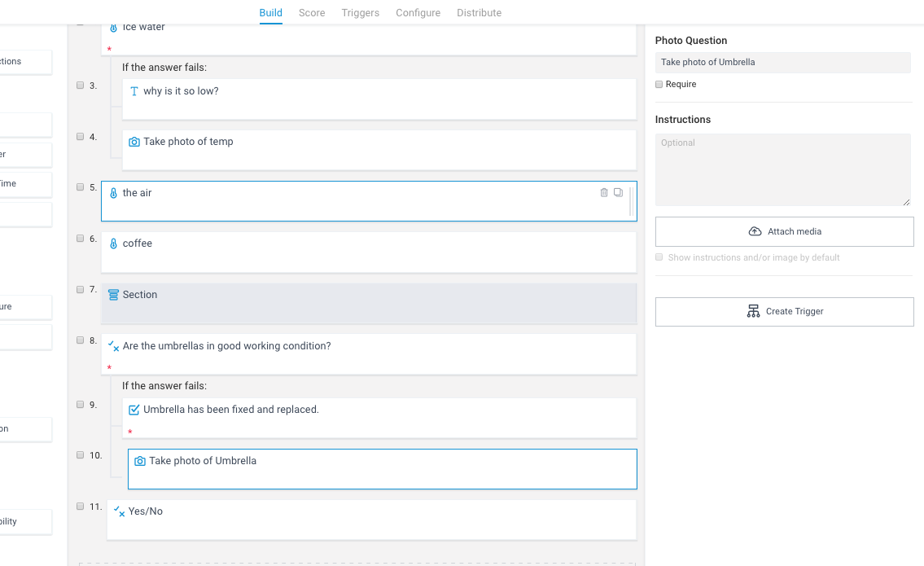Tick the checkbox for question 3
This screenshot has height=566, width=924.
80,86
